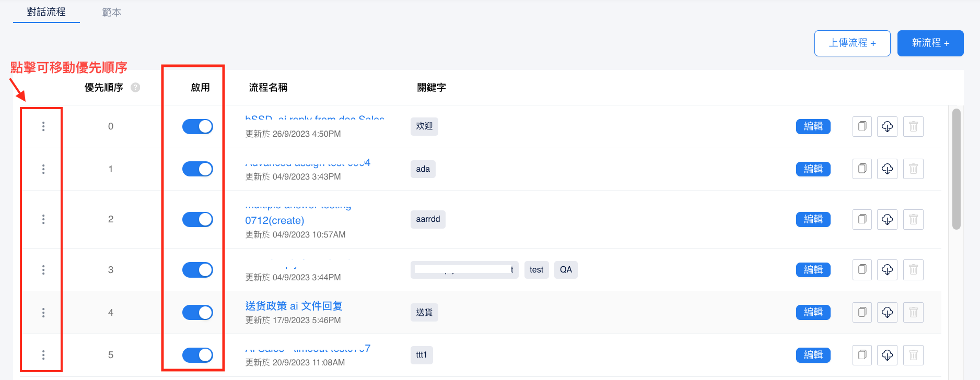This screenshot has height=380, width=980.
Task: Click the 上傳流程 + button
Action: click(x=852, y=43)
